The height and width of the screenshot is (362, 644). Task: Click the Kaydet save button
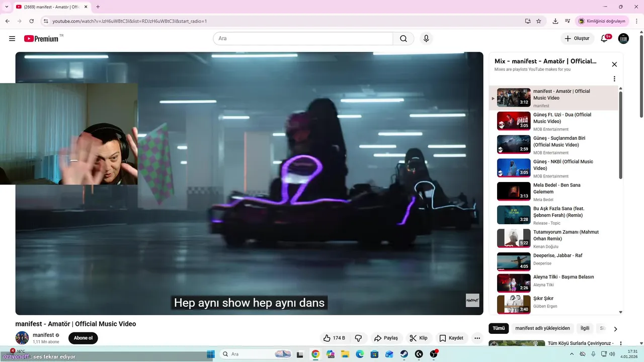click(x=451, y=338)
